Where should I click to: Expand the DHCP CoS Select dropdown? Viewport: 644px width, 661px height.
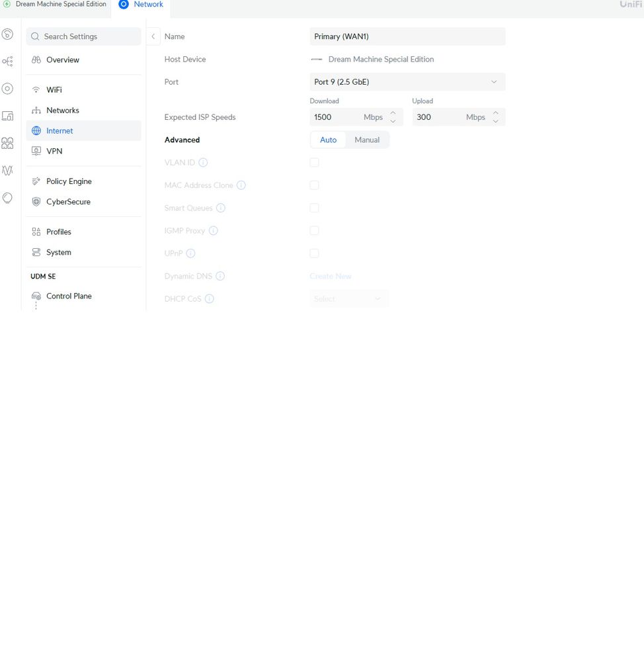[349, 299]
